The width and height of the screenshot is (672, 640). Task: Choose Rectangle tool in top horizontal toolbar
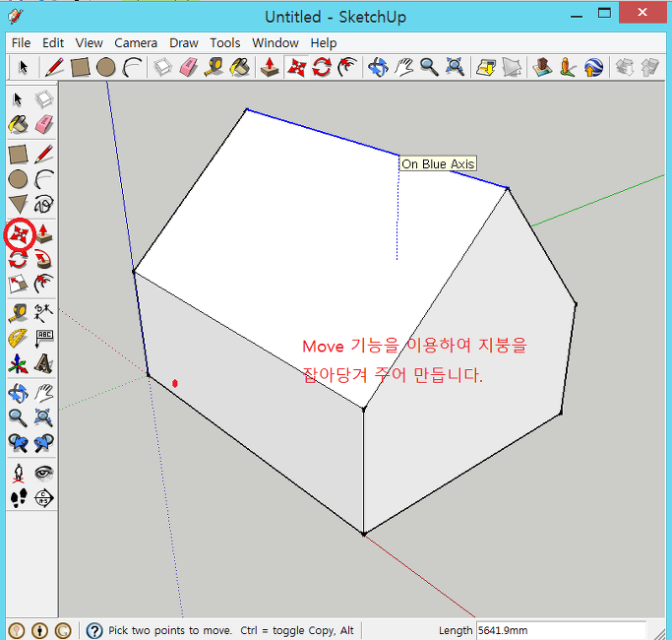tap(80, 67)
